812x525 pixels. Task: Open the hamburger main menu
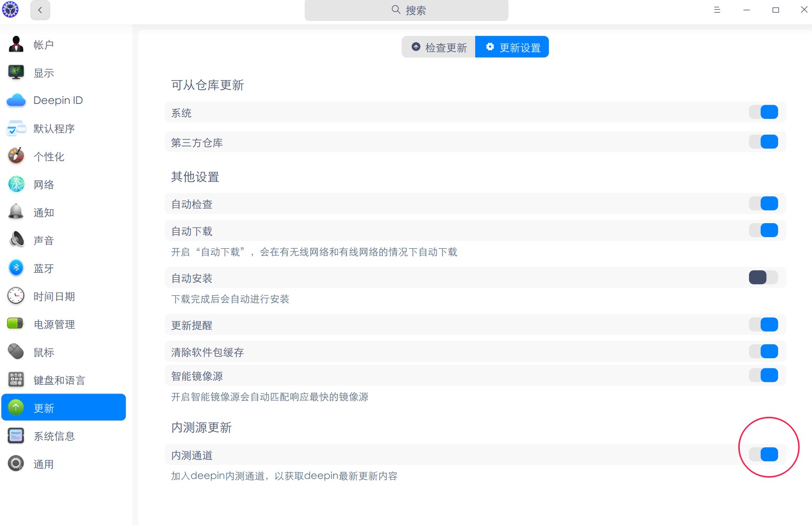pos(717,10)
